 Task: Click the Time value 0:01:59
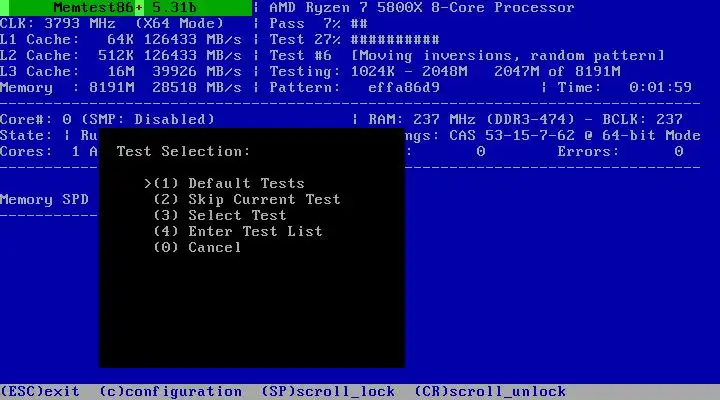pos(660,87)
